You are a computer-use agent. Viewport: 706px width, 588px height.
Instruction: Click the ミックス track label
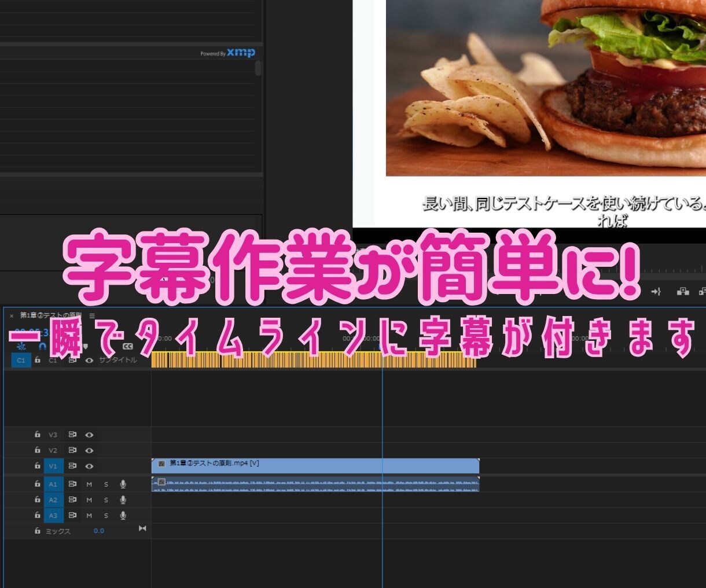(58, 531)
